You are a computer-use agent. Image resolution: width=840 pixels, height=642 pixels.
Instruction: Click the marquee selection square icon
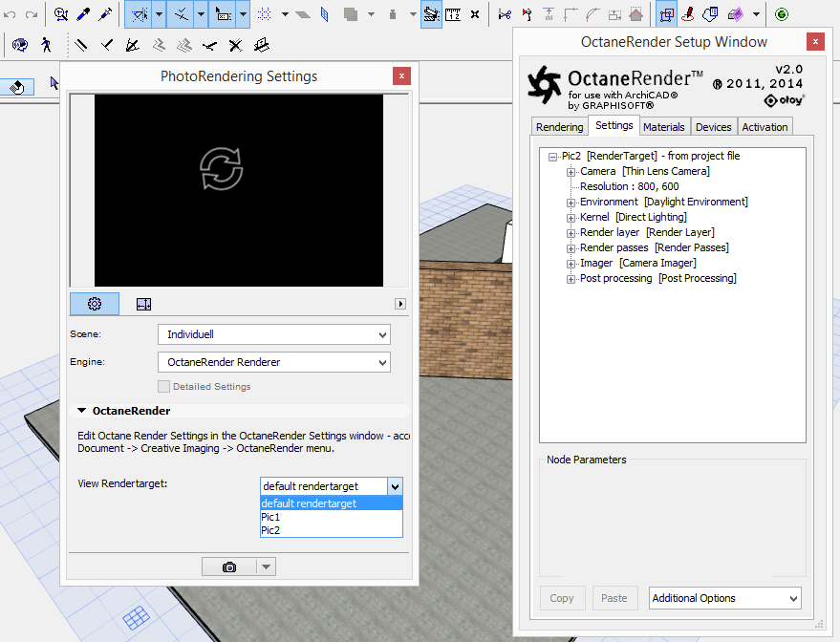(x=666, y=14)
